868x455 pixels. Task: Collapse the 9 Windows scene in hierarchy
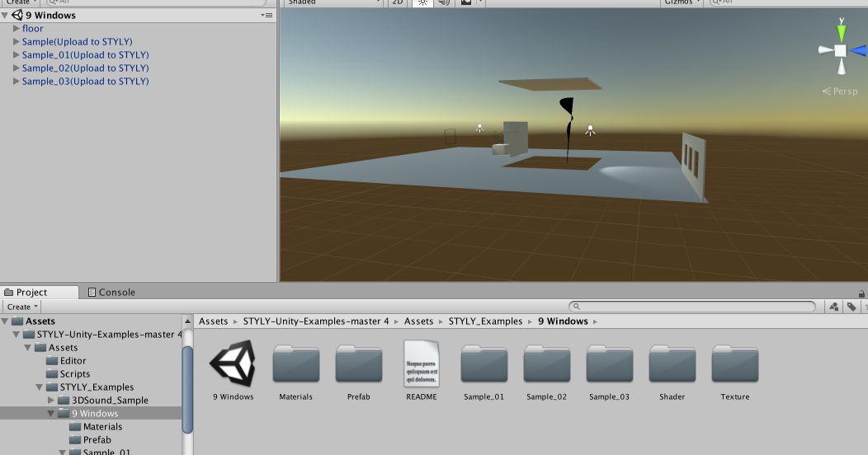4,16
